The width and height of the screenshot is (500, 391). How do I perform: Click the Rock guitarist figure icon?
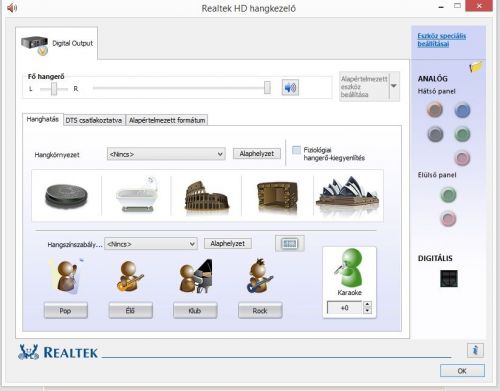[260, 276]
